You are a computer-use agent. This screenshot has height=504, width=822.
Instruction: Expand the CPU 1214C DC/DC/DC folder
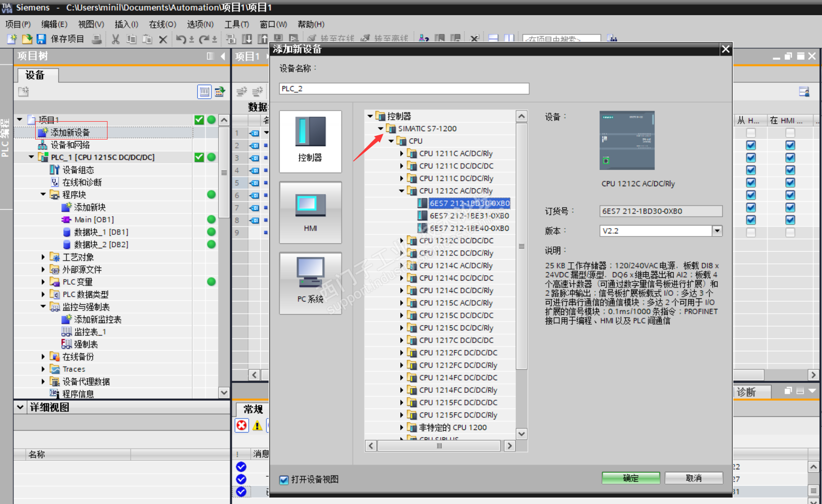tap(402, 278)
